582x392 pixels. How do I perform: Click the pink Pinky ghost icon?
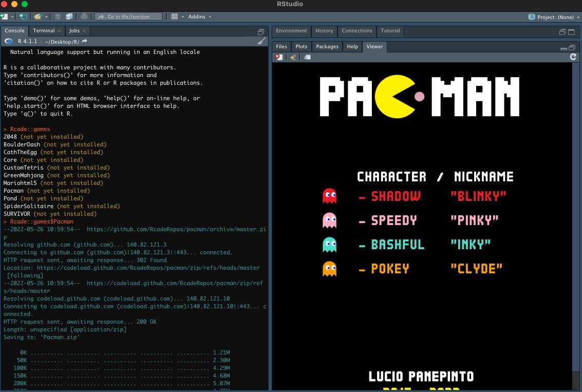[330, 220]
